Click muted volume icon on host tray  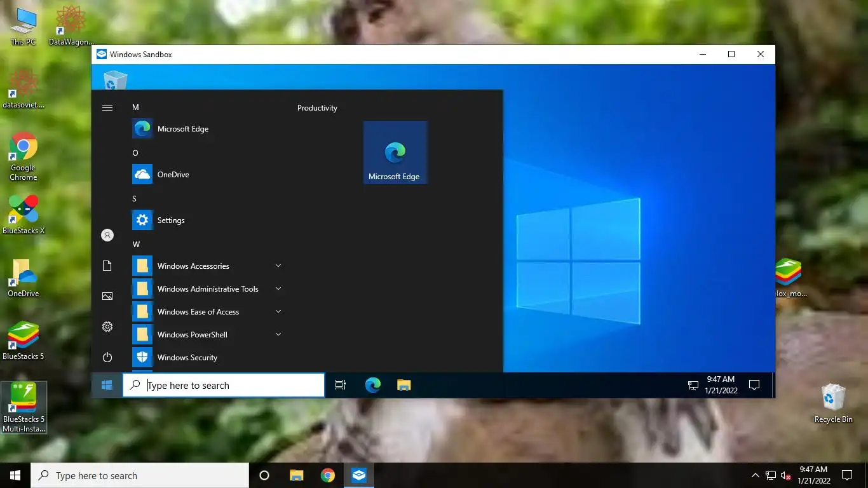point(785,475)
